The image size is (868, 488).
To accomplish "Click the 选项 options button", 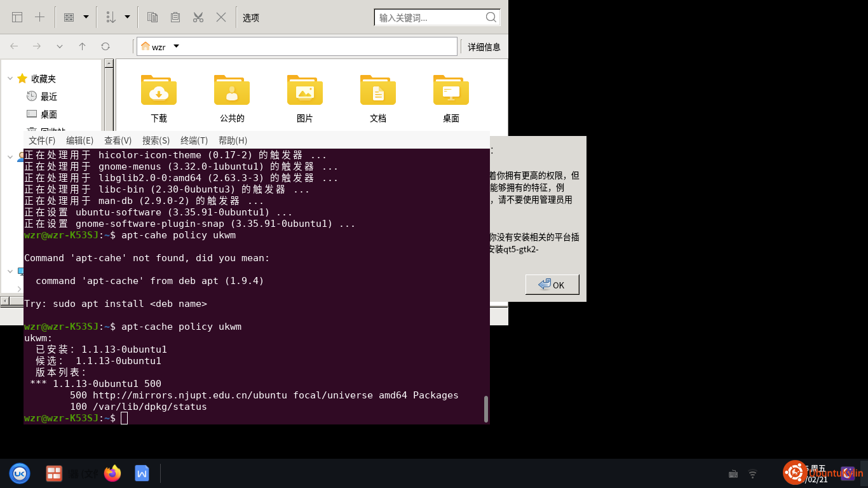I will tap(251, 18).
